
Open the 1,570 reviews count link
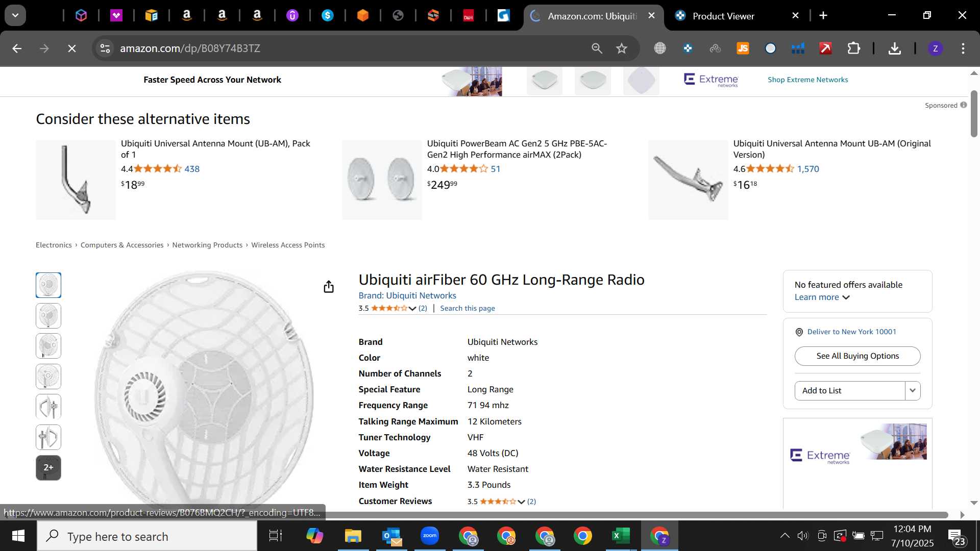[x=808, y=169]
